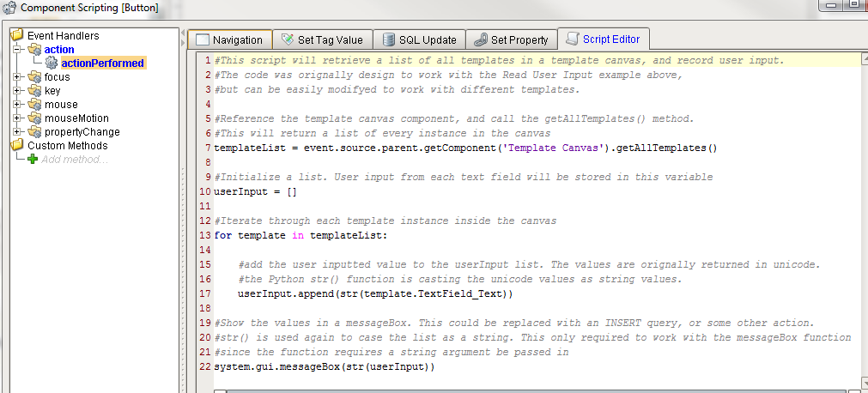Click the mouseMotion folder icon
The image size is (868, 393).
tap(35, 118)
